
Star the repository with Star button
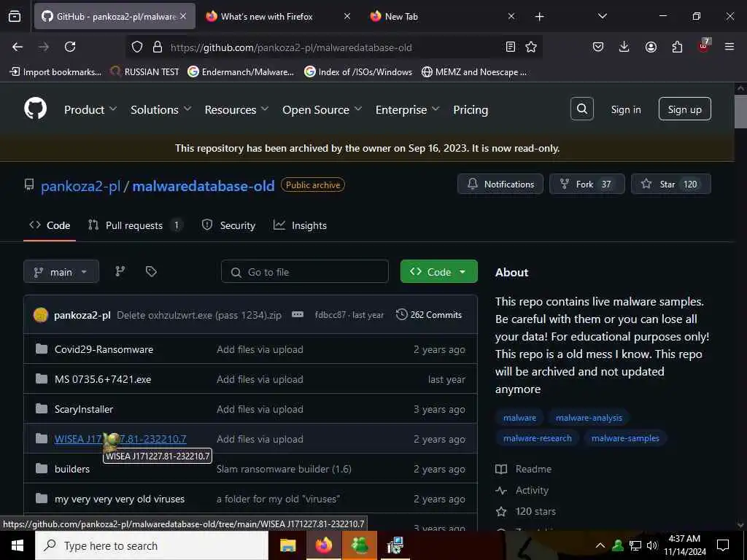(x=671, y=184)
